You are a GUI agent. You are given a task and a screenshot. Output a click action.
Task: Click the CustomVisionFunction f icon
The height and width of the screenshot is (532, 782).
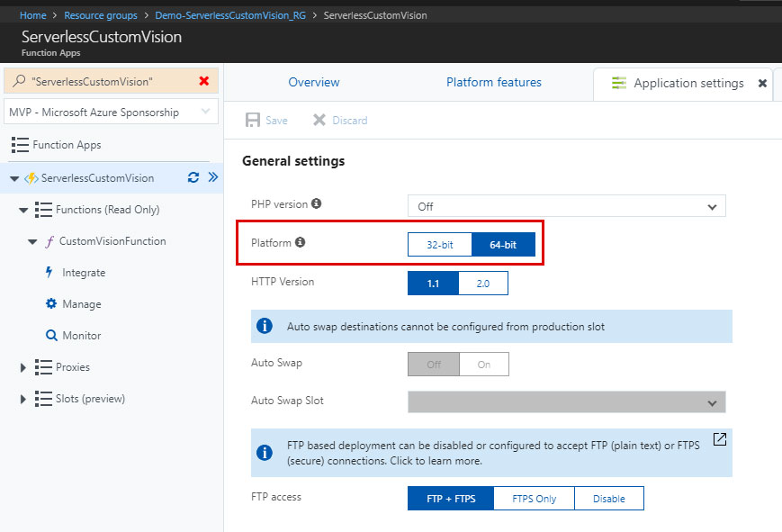[49, 241]
